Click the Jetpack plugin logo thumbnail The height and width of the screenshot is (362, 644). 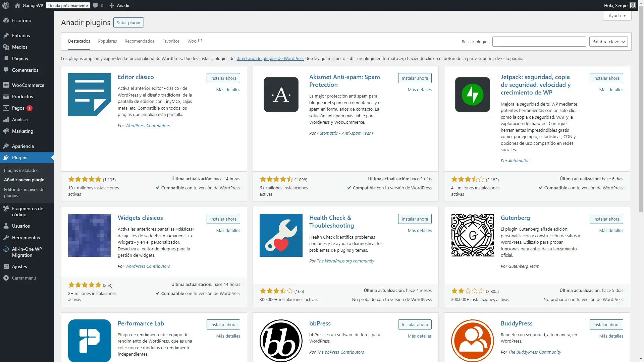473,95
